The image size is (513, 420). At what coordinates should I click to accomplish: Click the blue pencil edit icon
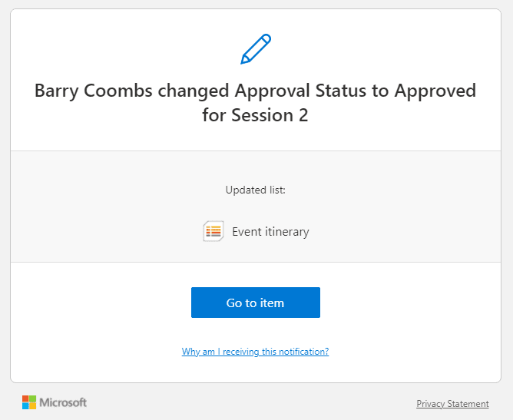point(256,48)
